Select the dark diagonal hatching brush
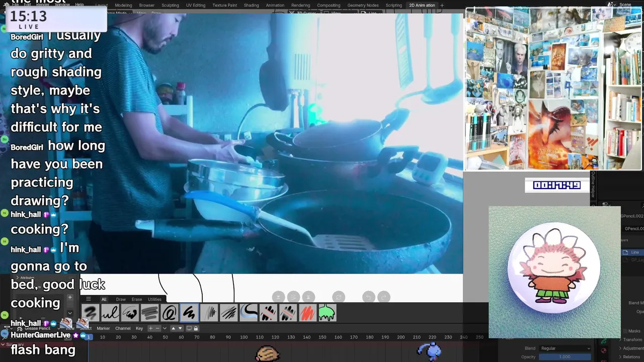The height and width of the screenshot is (362, 644). click(x=229, y=313)
